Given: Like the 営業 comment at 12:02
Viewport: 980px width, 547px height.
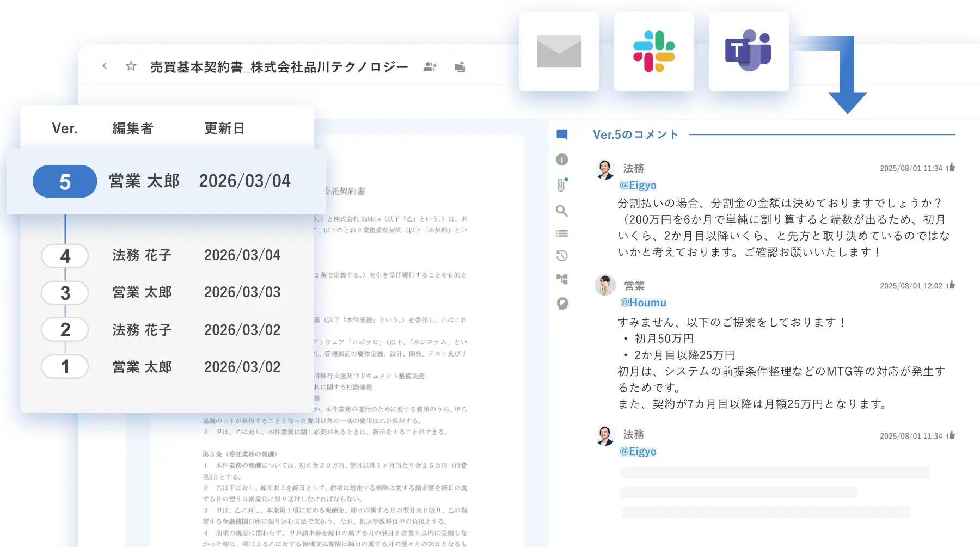Looking at the screenshot, I should coord(951,285).
